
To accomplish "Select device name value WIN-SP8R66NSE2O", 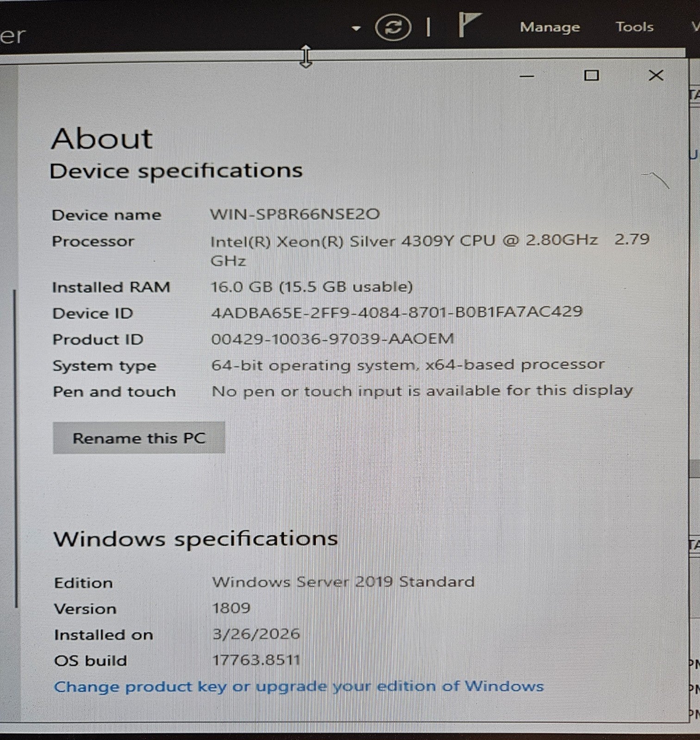I will tap(295, 214).
